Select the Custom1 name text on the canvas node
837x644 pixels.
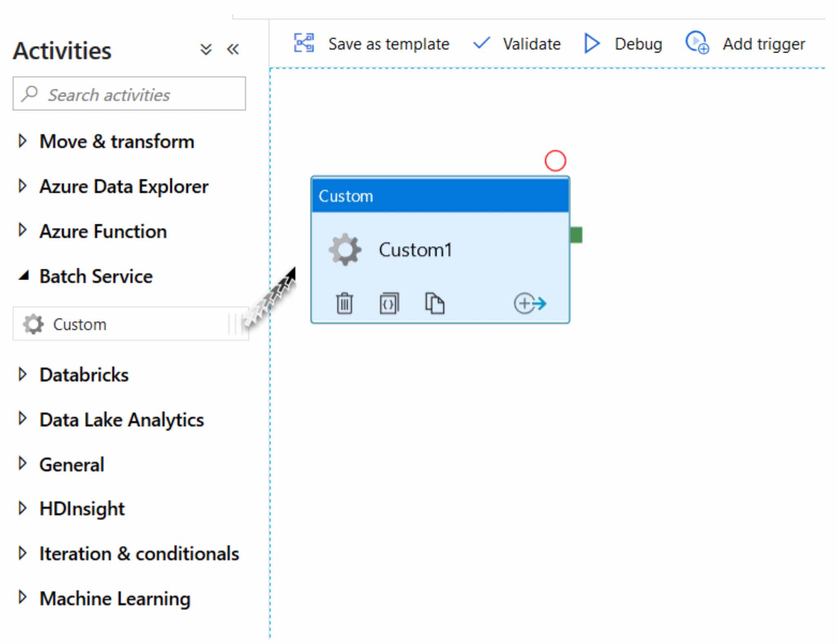click(x=415, y=250)
